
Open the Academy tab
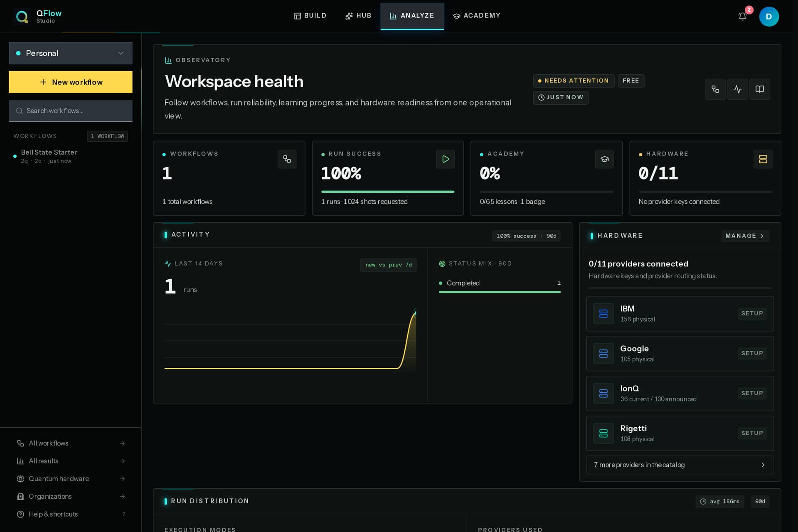[x=477, y=16]
